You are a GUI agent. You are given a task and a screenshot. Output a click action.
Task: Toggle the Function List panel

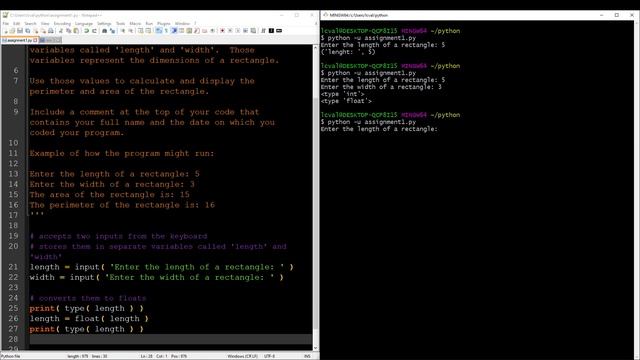197,31
